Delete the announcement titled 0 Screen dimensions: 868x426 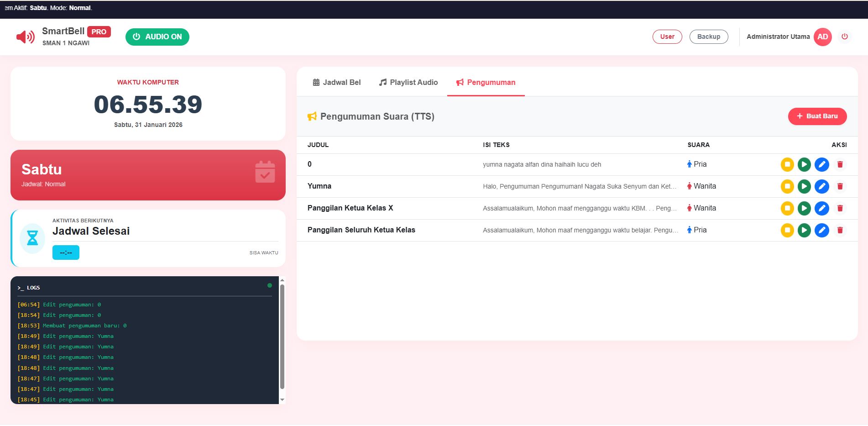840,164
